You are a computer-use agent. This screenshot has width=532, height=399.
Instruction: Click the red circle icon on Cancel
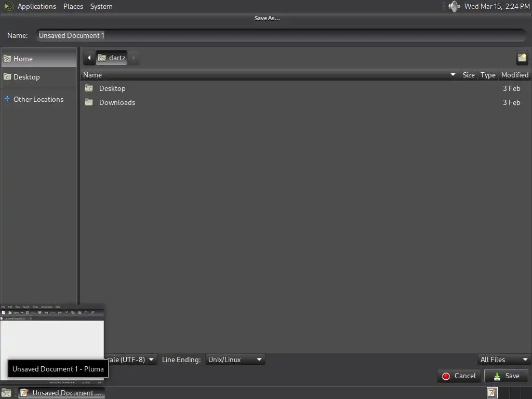(x=446, y=376)
